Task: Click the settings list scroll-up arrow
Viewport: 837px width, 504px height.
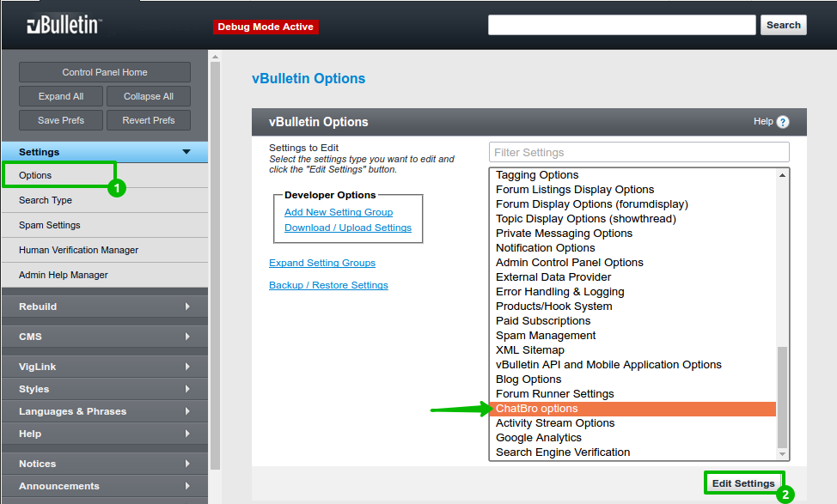Action: click(782, 175)
